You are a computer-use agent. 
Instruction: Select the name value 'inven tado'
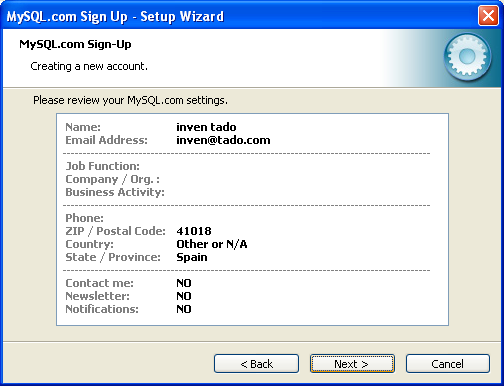(x=206, y=127)
